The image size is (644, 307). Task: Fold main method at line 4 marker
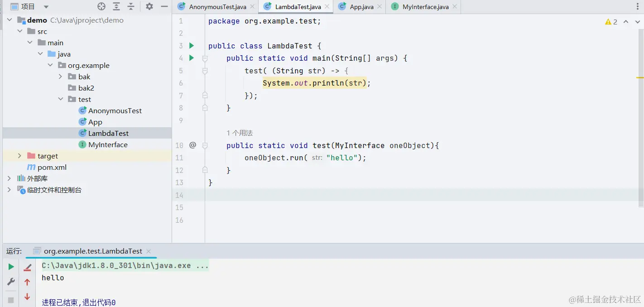[205, 58]
